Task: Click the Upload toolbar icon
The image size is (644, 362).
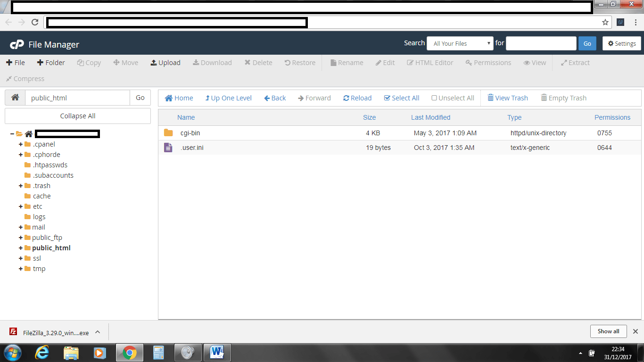Action: coord(154,63)
